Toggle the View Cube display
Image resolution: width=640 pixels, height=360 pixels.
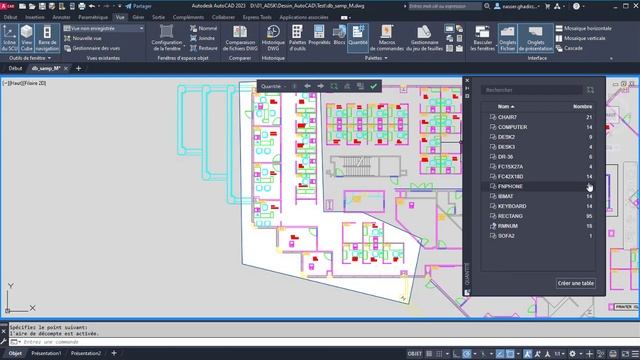click(x=27, y=38)
